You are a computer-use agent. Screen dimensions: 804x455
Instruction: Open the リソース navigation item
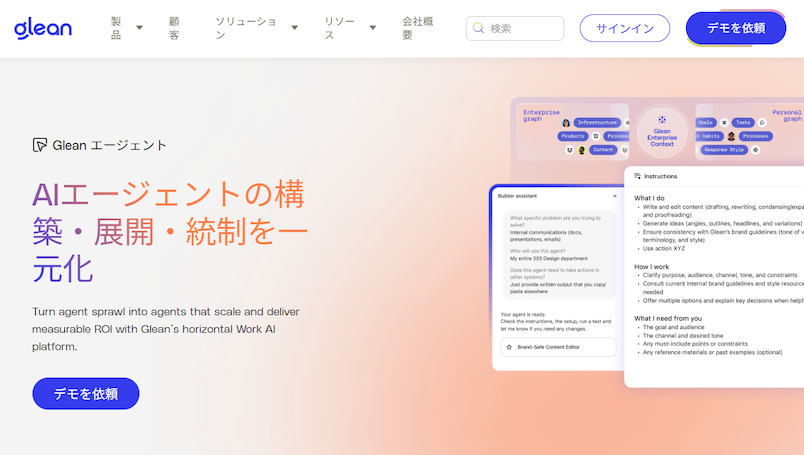point(339,28)
